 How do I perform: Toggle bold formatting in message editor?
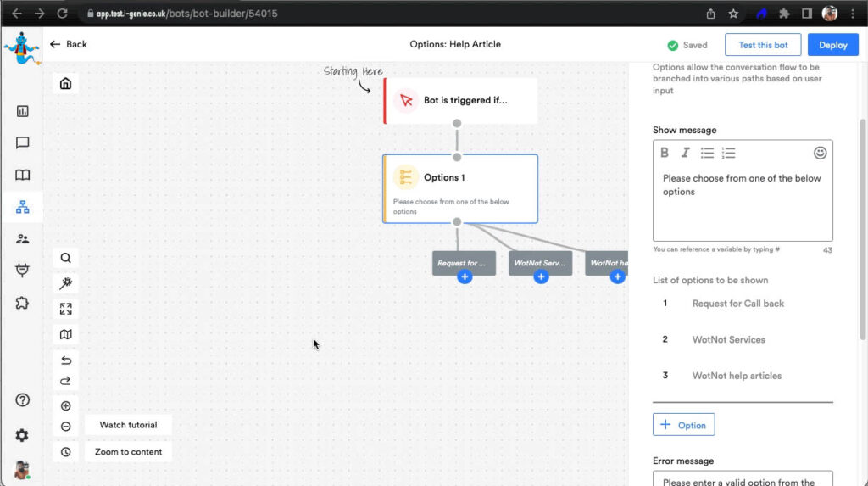[x=665, y=153]
